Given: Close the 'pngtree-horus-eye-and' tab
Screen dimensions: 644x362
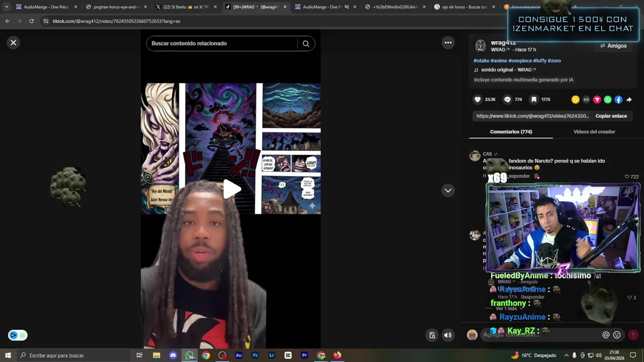Looking at the screenshot, I should click(x=145, y=7).
